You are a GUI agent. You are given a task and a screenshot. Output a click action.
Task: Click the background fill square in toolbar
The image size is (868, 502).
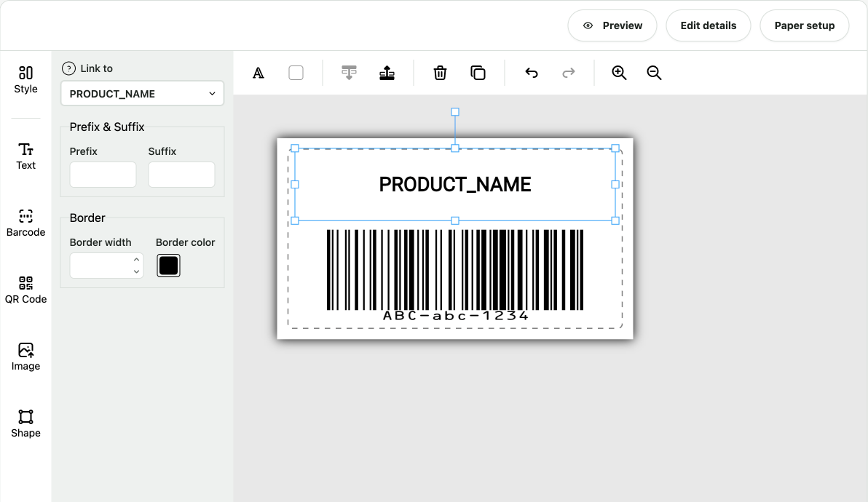tap(296, 73)
